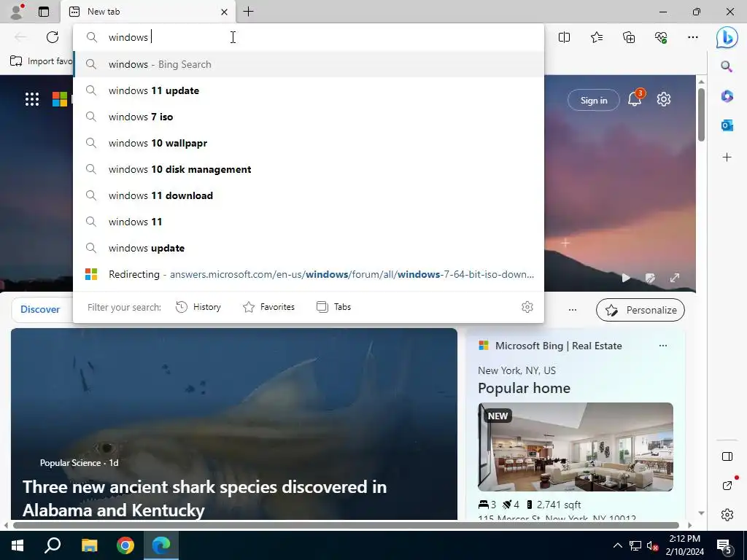
Task: Refresh the page
Action: [x=53, y=37]
